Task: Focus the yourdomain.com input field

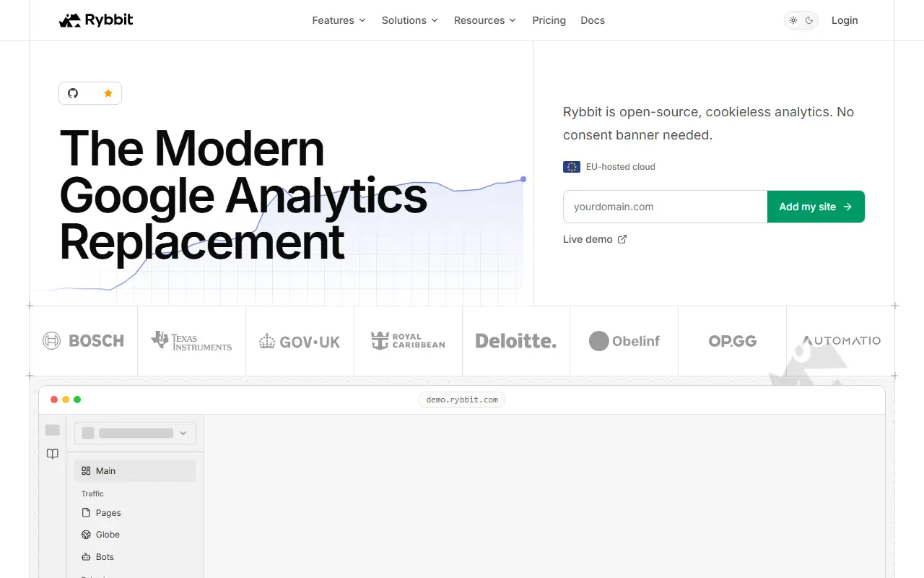Action: [x=665, y=207]
